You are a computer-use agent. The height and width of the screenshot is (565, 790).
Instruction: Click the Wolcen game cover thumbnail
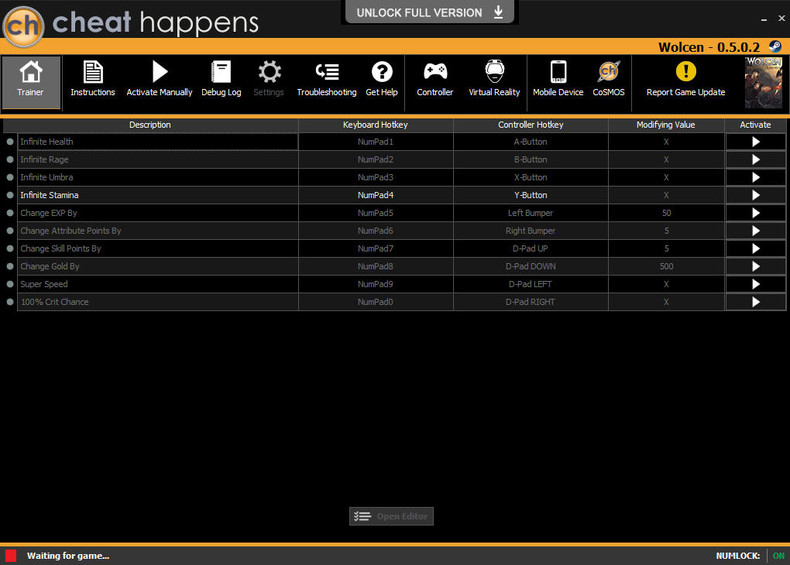click(x=764, y=83)
